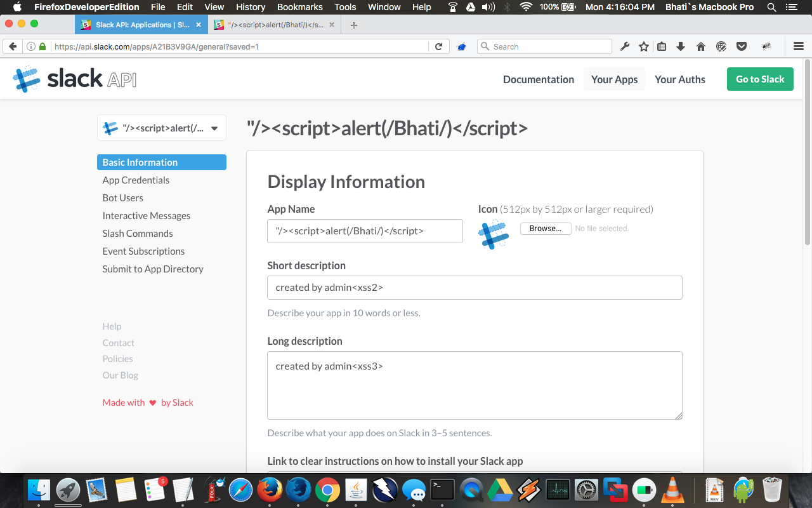
Task: Reload the current page
Action: click(438, 46)
